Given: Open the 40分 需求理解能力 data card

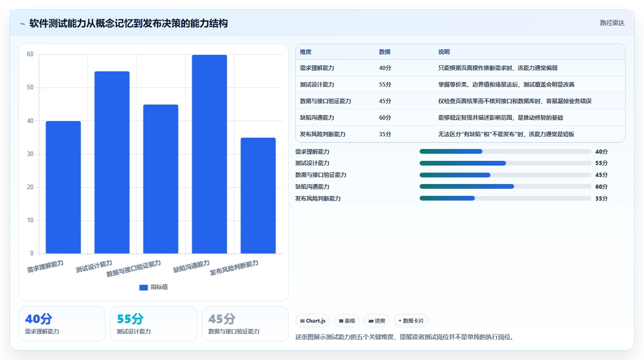Looking at the screenshot, I should (x=62, y=324).
